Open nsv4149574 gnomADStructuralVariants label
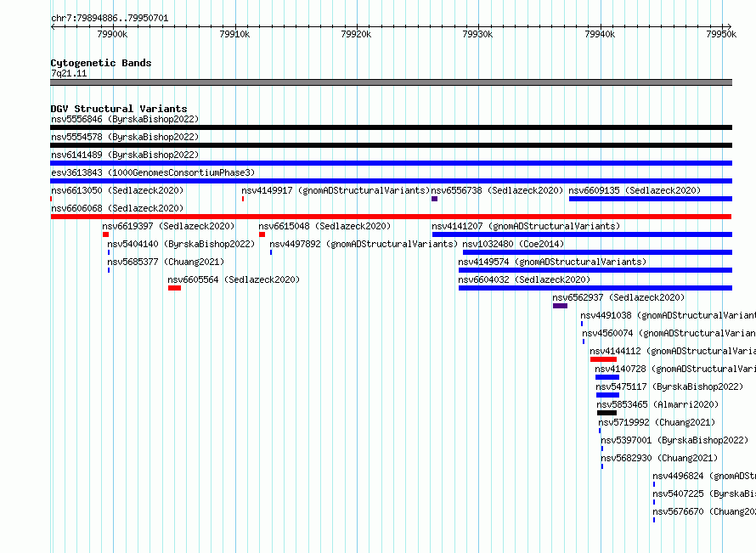This screenshot has width=756, height=553. pyautogui.click(x=552, y=262)
